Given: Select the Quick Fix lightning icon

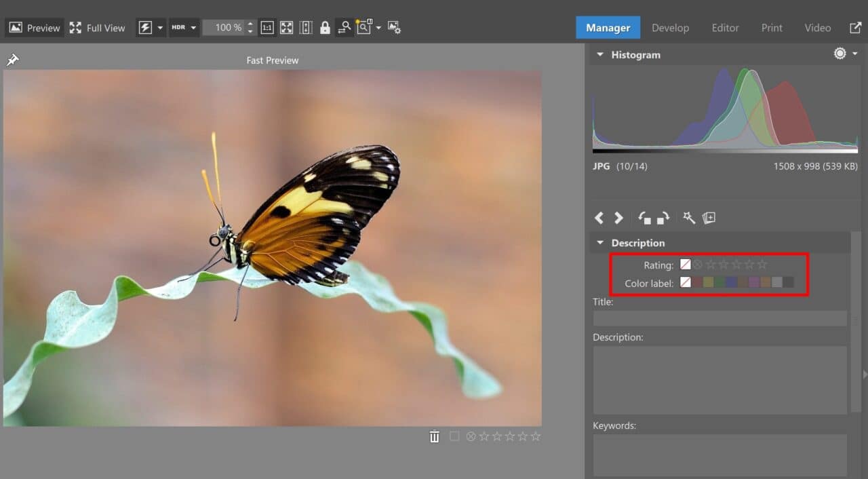Looking at the screenshot, I should point(146,27).
